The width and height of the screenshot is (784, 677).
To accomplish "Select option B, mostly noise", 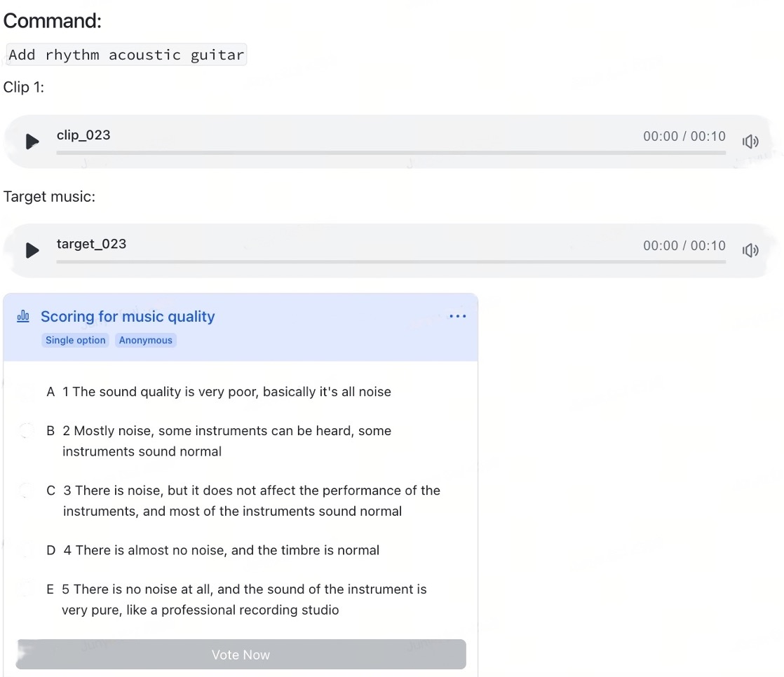I will (x=27, y=431).
